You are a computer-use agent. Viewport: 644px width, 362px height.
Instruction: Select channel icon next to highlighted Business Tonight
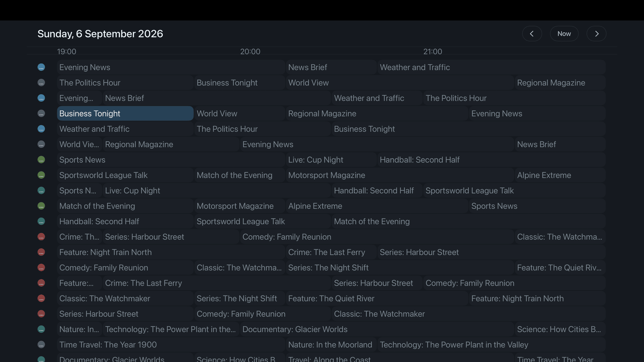41,113
